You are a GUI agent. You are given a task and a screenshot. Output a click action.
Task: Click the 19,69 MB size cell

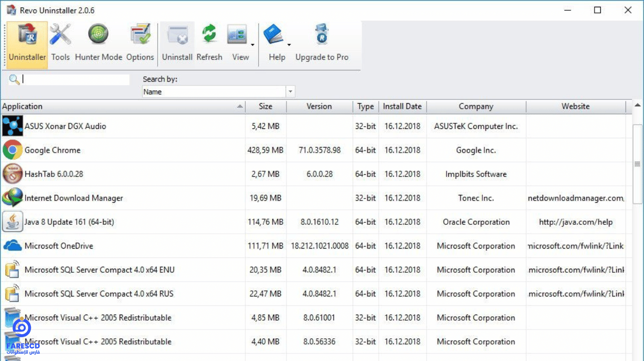click(x=266, y=198)
